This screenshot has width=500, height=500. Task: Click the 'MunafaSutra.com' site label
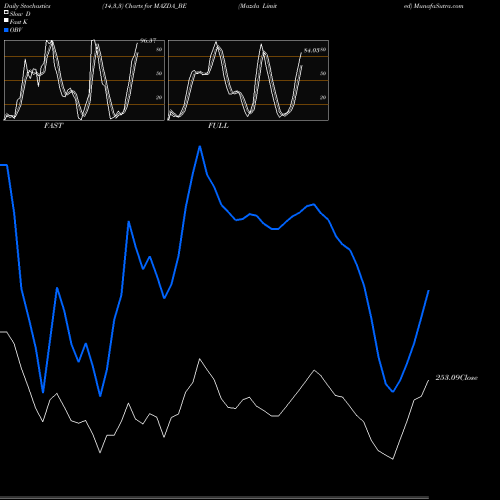point(438,6)
